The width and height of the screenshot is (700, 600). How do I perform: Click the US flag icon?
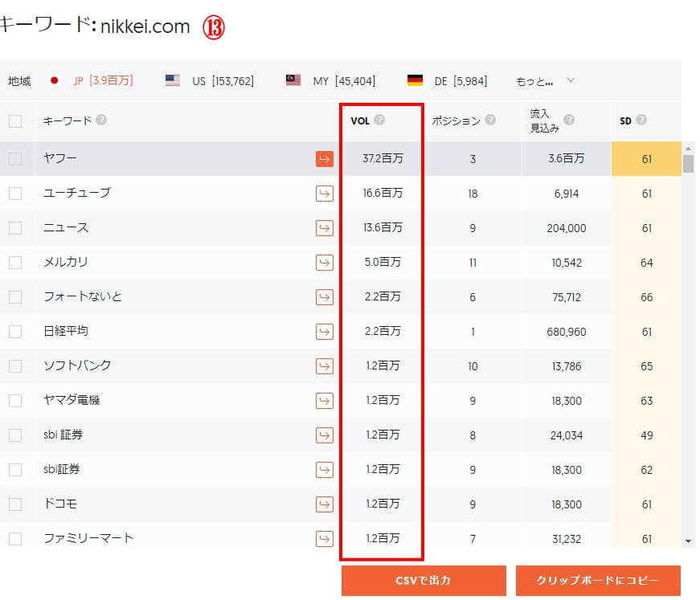[172, 80]
